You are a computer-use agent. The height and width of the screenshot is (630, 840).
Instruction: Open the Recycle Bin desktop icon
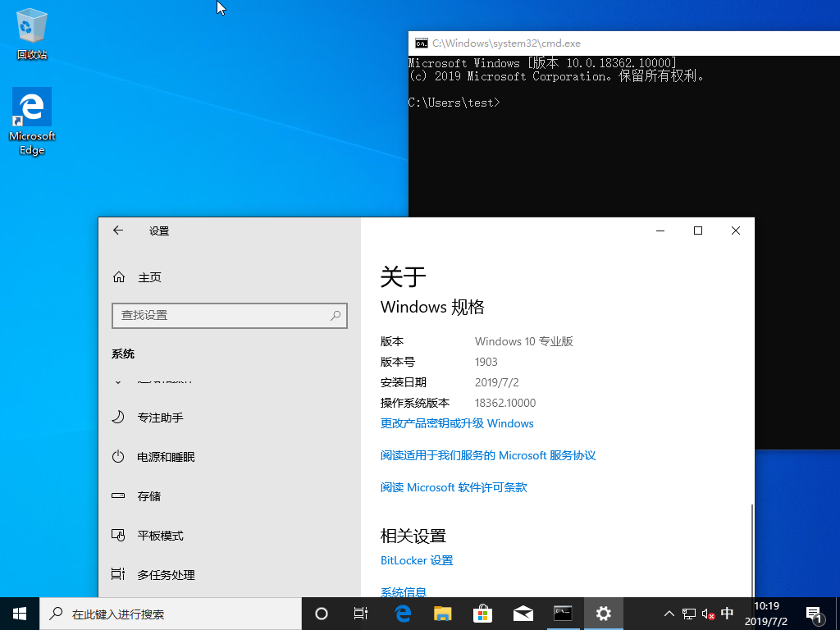pos(32,34)
